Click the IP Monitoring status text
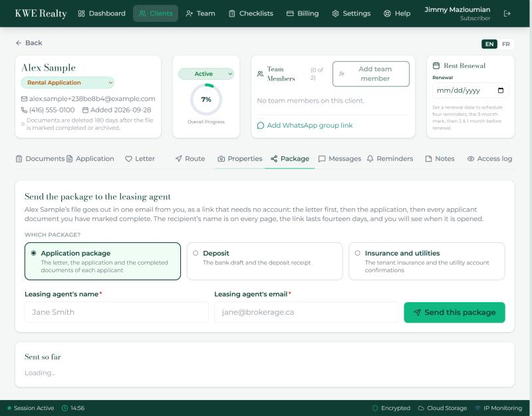This screenshot has height=416, width=532. click(x=503, y=408)
